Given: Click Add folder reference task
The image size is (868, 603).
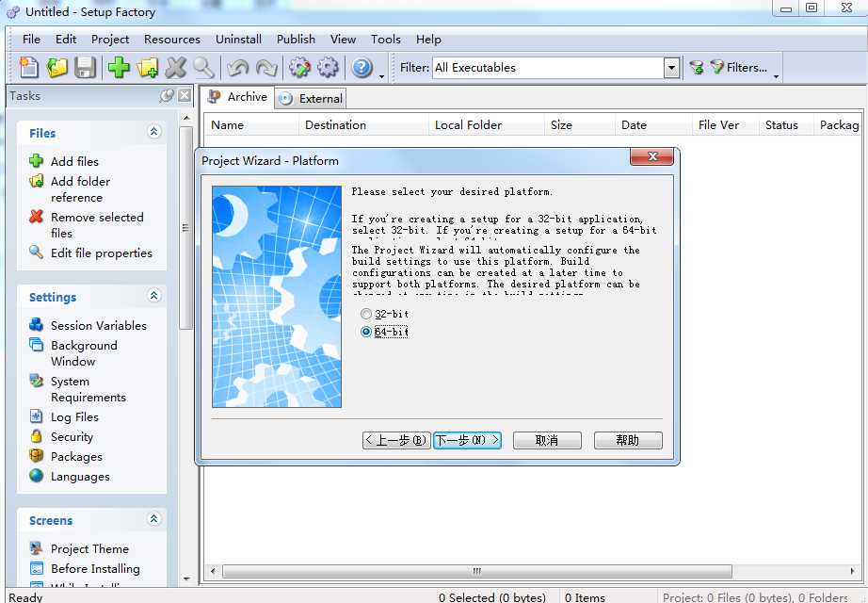Looking at the screenshot, I should [x=80, y=189].
